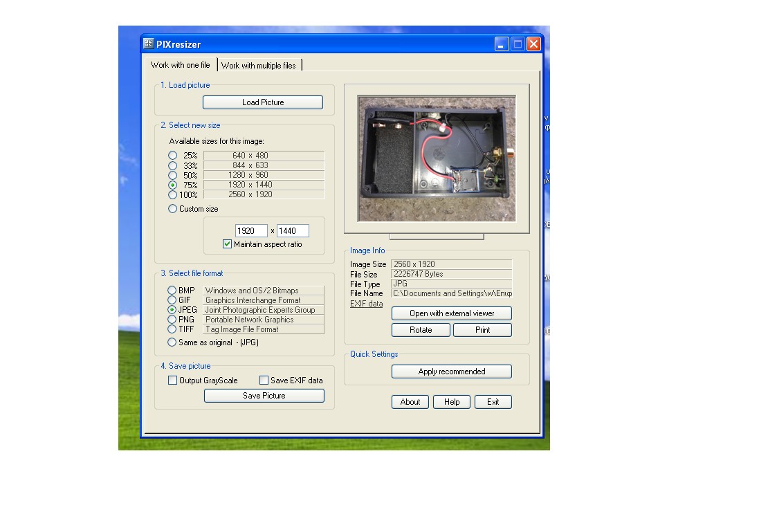The height and width of the screenshot is (532, 759).
Task: Click the PIXresizer title bar app icon
Action: pos(149,44)
